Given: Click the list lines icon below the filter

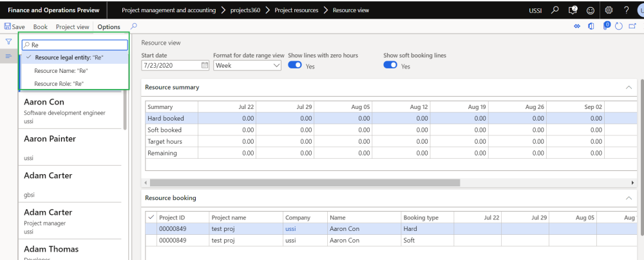Looking at the screenshot, I should coord(9,57).
